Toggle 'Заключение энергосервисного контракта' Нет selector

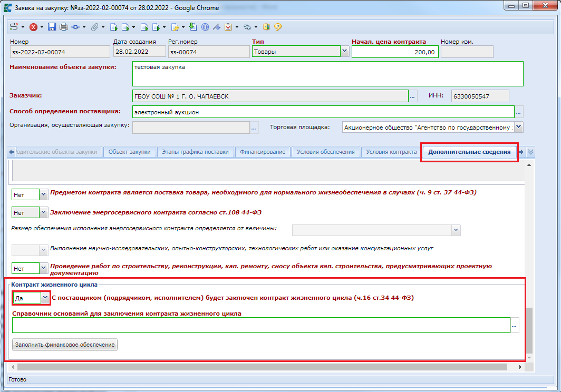tap(44, 213)
